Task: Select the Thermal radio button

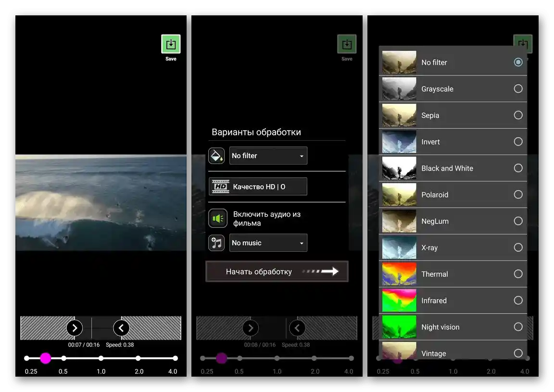Action: (x=518, y=274)
